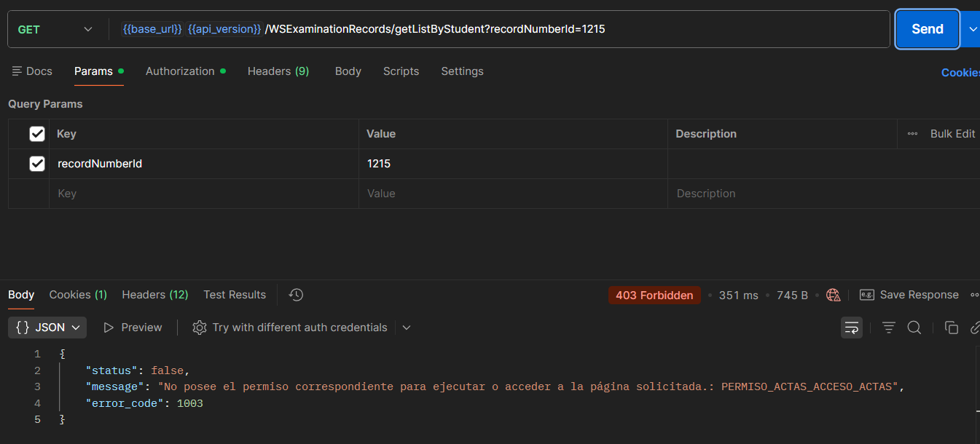Open the GET method dropdown

55,29
